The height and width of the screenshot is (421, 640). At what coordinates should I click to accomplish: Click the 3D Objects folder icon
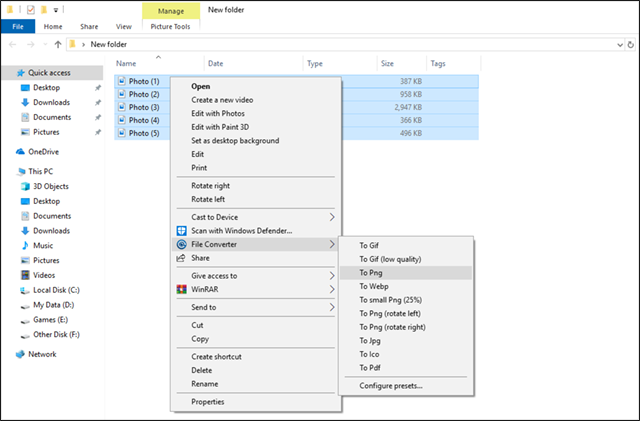(24, 186)
